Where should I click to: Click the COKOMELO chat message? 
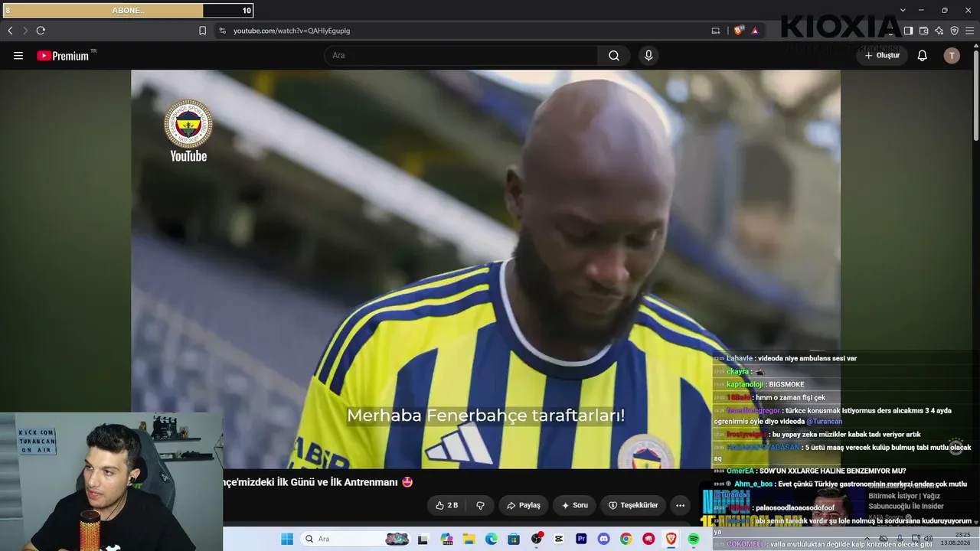point(823,544)
